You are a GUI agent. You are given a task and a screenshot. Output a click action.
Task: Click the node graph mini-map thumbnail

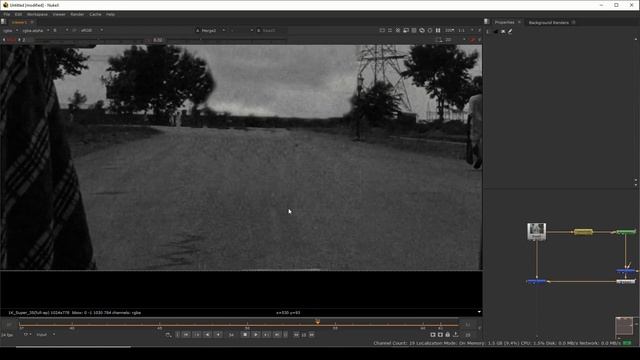pos(624,326)
